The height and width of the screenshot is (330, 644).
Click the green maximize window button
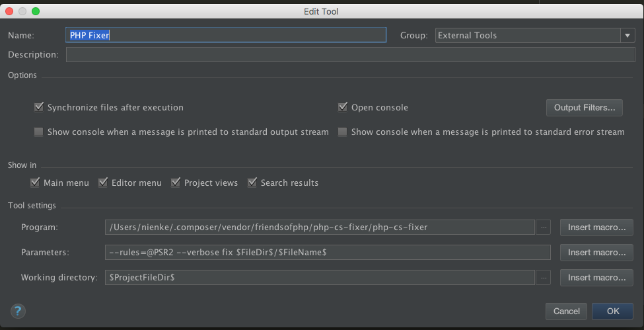[35, 11]
